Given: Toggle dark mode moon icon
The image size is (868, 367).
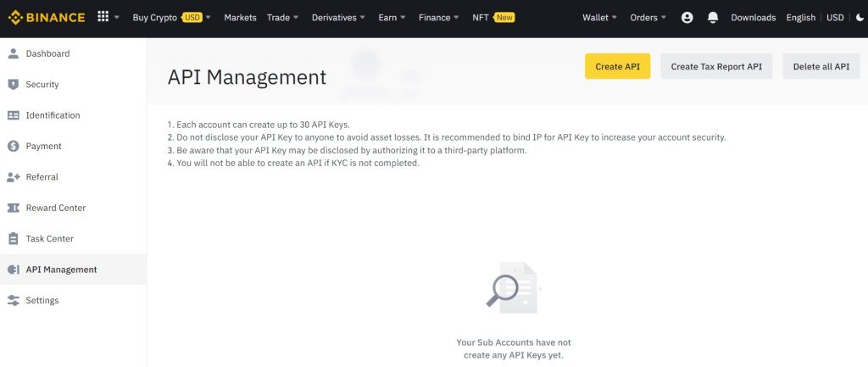Looking at the screenshot, I should coord(861,18).
